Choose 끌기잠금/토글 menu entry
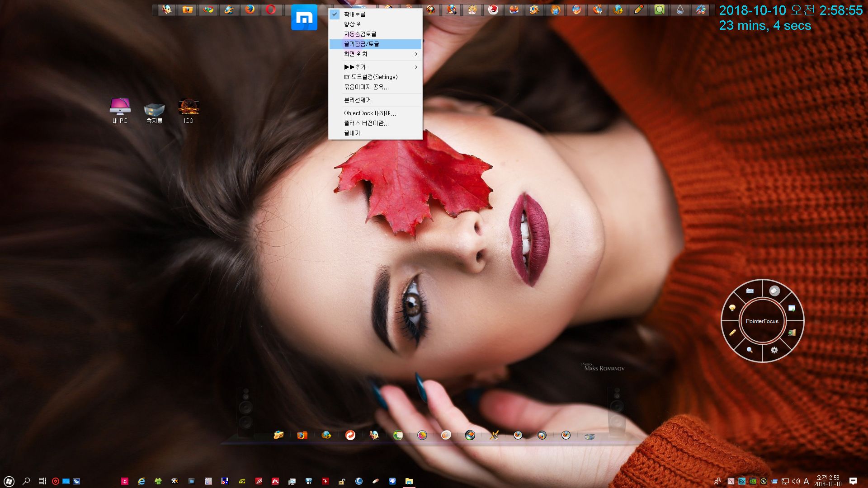Screen dimensions: 868x488 [375, 44]
